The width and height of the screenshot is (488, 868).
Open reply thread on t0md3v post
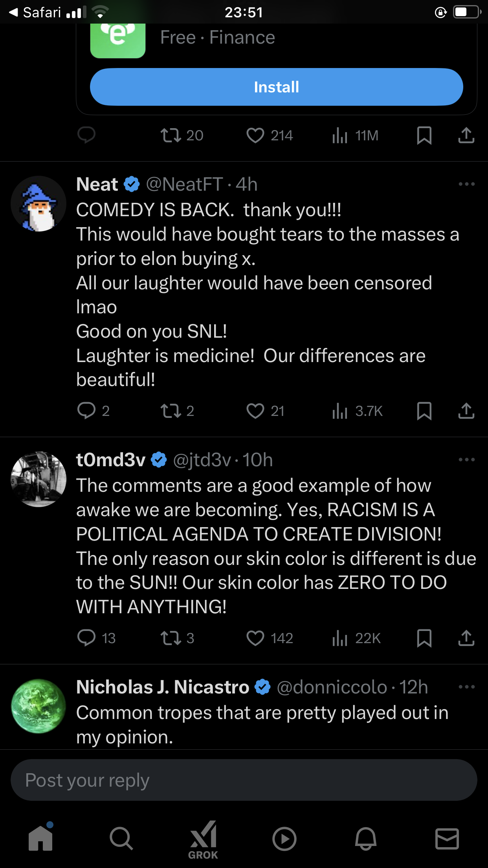86,638
